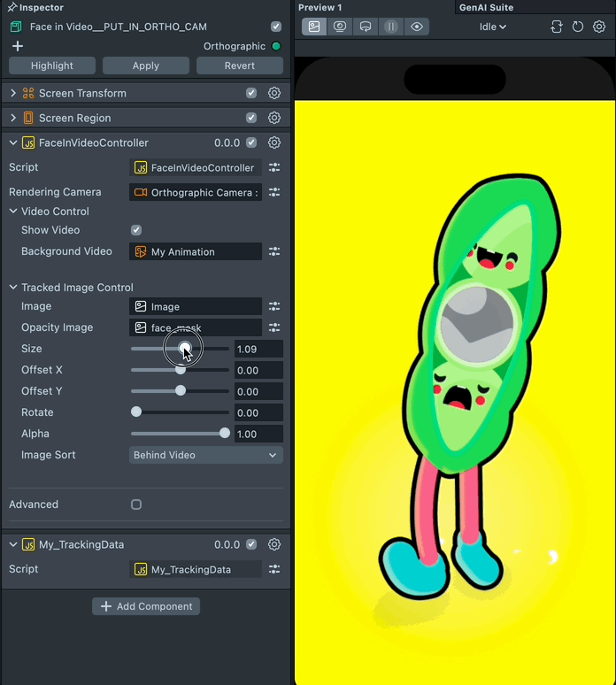The width and height of the screenshot is (616, 685).
Task: Select image preview source icon in Preview toolbar
Action: coord(314,27)
